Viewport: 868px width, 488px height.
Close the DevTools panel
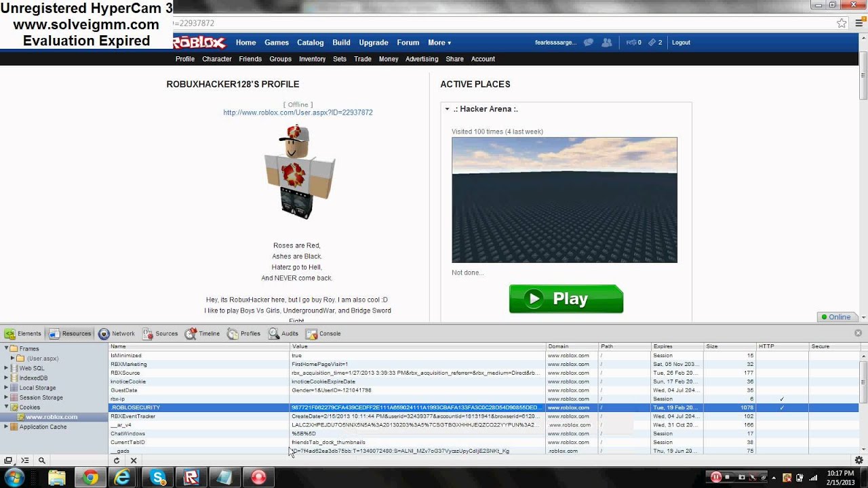859,333
